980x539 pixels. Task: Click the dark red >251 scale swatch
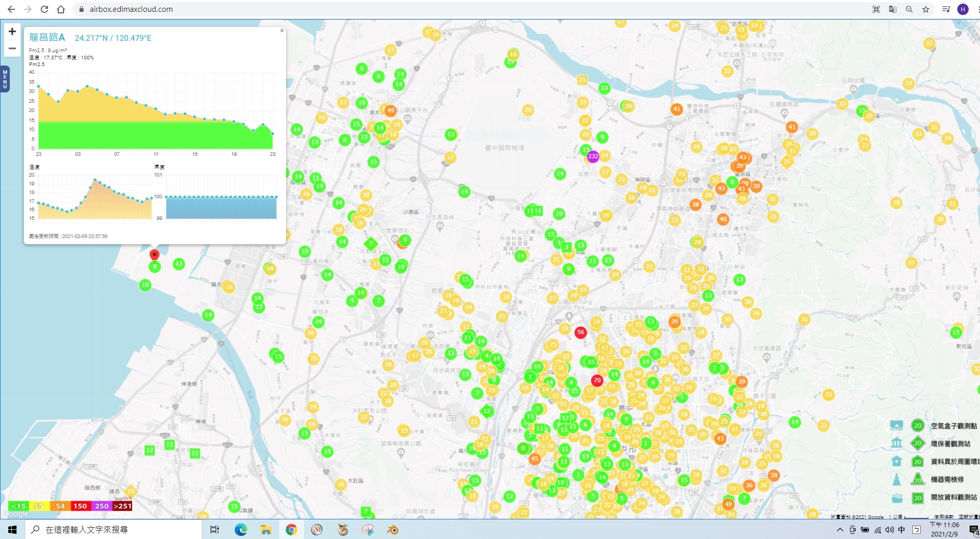122,506
